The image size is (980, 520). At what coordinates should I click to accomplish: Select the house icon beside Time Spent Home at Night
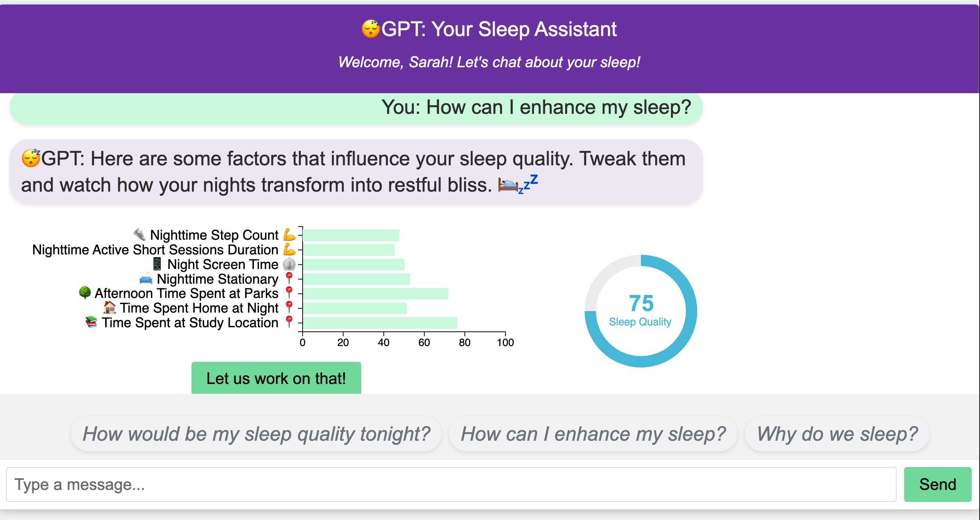pyautogui.click(x=110, y=307)
